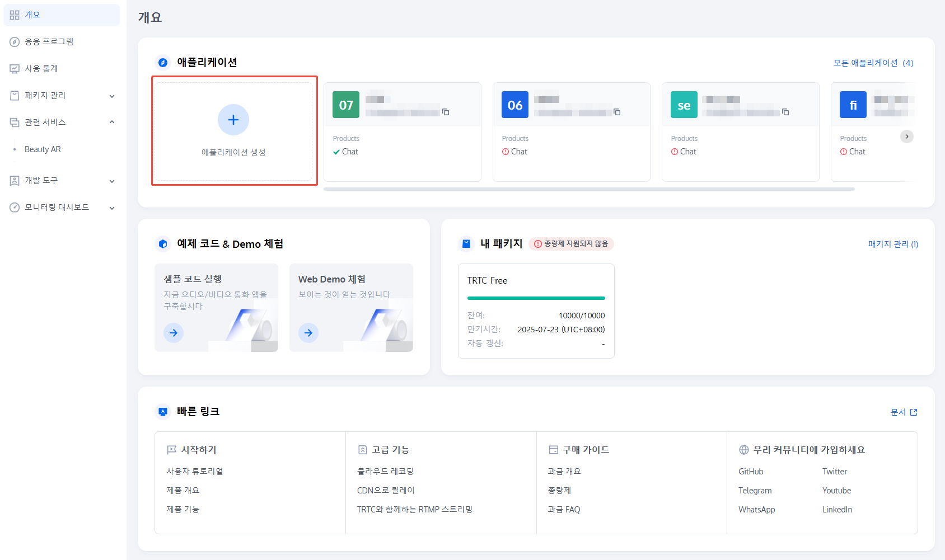
Task: Copy the ID of application 06
Action: click(617, 112)
